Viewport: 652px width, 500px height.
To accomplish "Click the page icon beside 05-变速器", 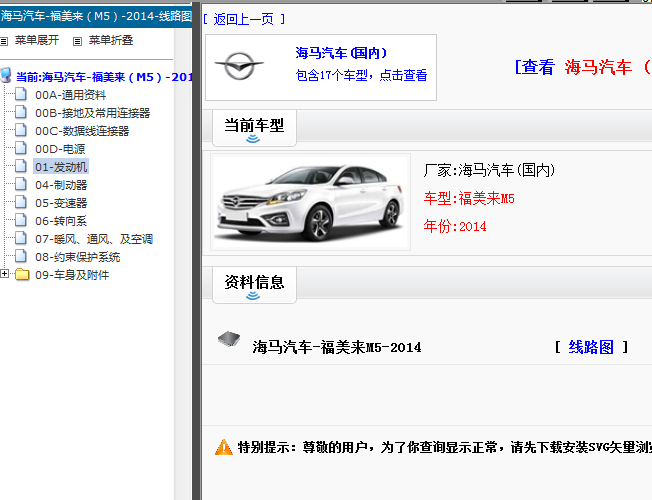I will coord(21,203).
